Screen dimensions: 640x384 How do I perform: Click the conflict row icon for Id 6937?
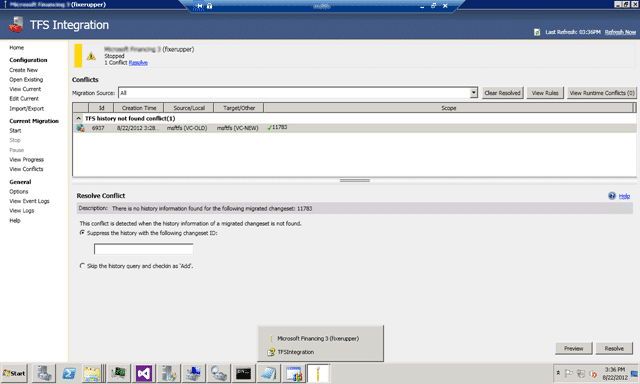pos(80,128)
